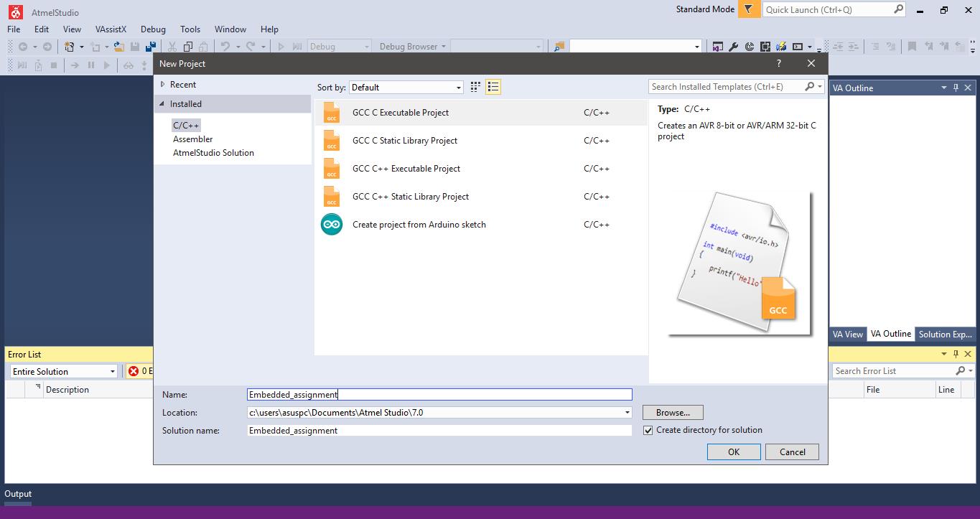Expand the Recent templates node
This screenshot has width=980, height=519.
(x=163, y=85)
